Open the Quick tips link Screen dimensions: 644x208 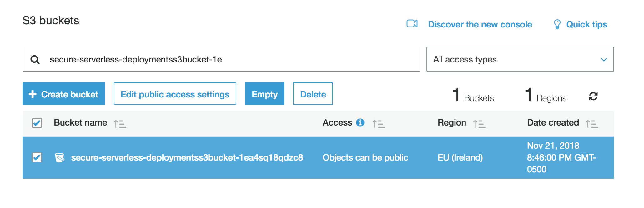586,25
